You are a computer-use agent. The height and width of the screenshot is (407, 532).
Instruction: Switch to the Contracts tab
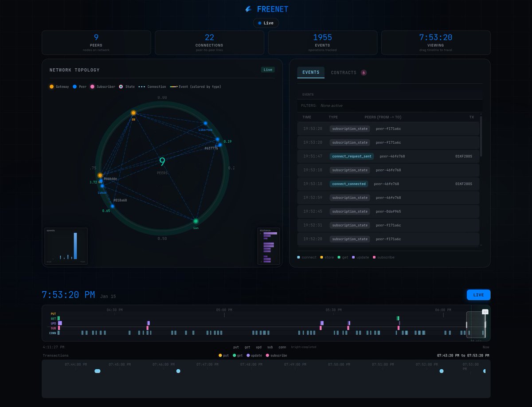[x=344, y=72]
